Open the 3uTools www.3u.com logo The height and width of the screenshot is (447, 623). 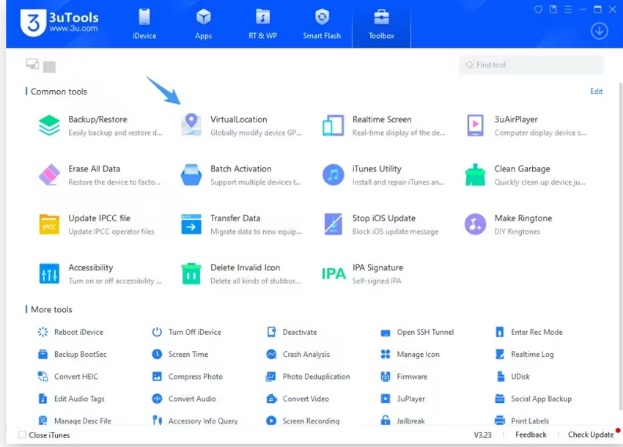60,23
